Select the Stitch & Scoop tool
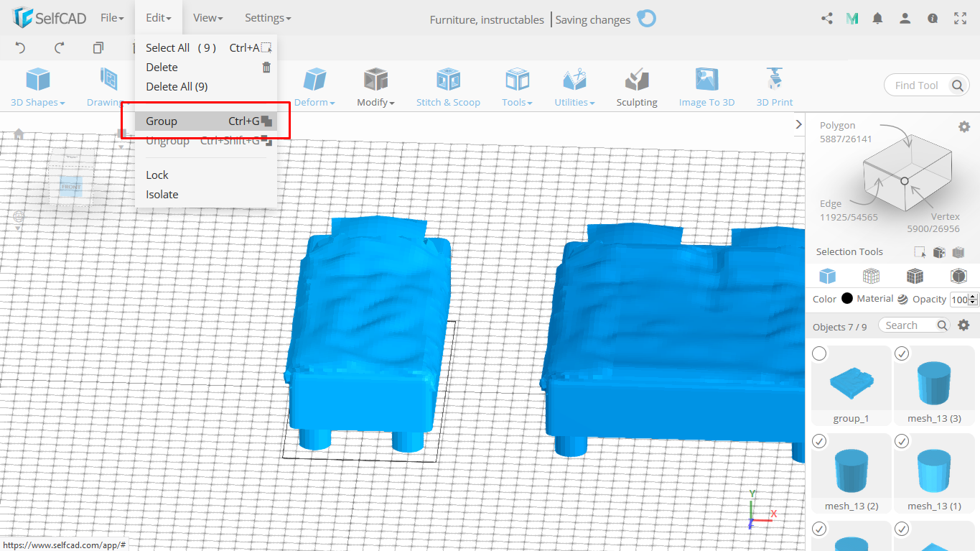The image size is (980, 551). pyautogui.click(x=448, y=88)
